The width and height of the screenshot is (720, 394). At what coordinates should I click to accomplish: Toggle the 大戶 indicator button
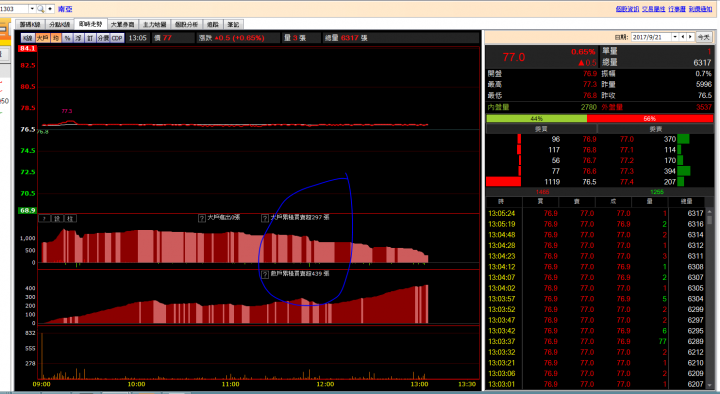click(x=43, y=38)
